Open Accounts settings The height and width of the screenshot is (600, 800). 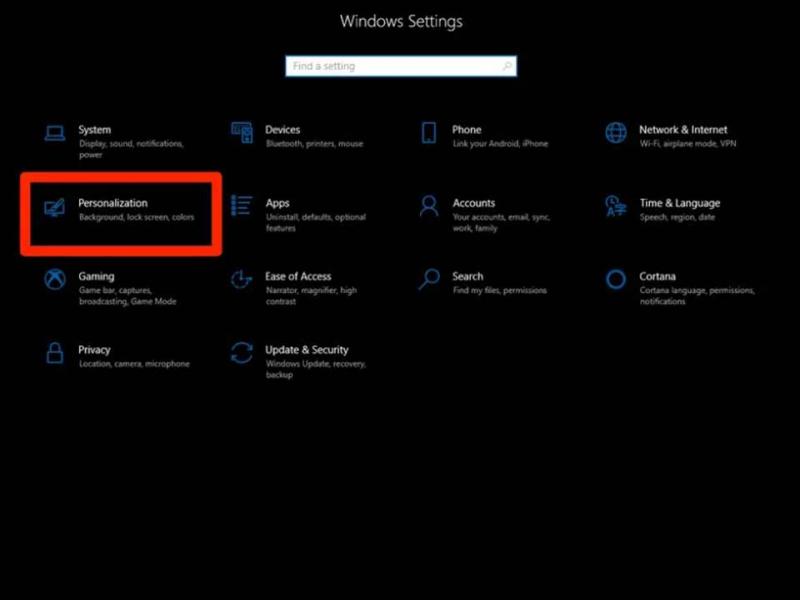coord(477,203)
